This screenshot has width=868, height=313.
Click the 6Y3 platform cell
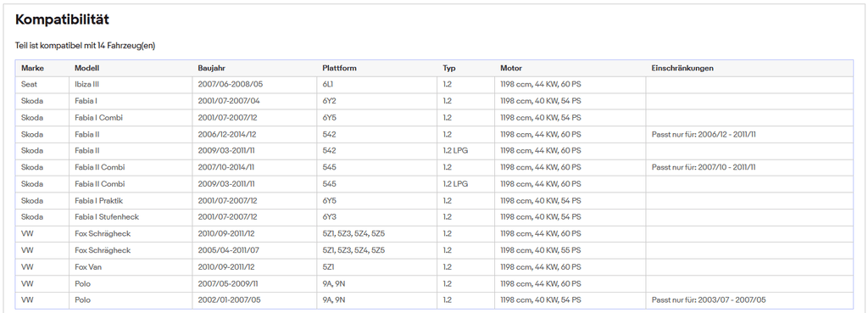(x=377, y=217)
